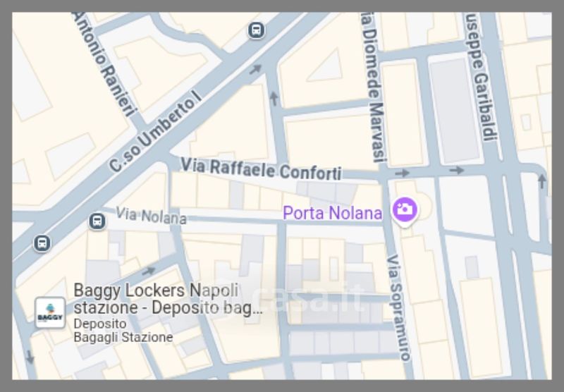Select the Via Sopramuro street label
The image size is (564, 392).
tap(398, 308)
